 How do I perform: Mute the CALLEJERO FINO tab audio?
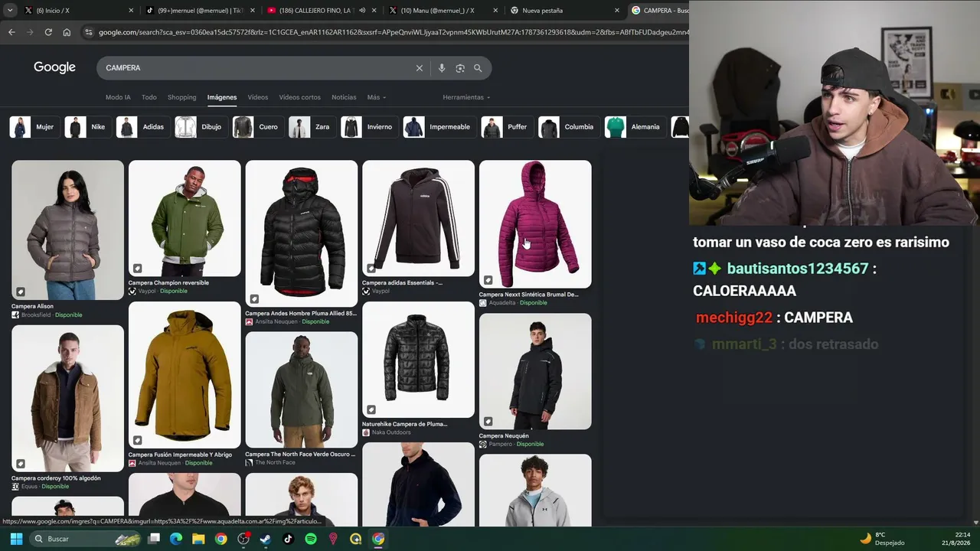[x=362, y=11]
